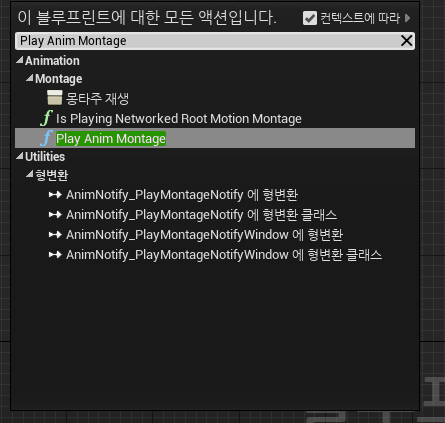Clear the search field with X button
The width and height of the screenshot is (445, 423).
pyautogui.click(x=406, y=41)
